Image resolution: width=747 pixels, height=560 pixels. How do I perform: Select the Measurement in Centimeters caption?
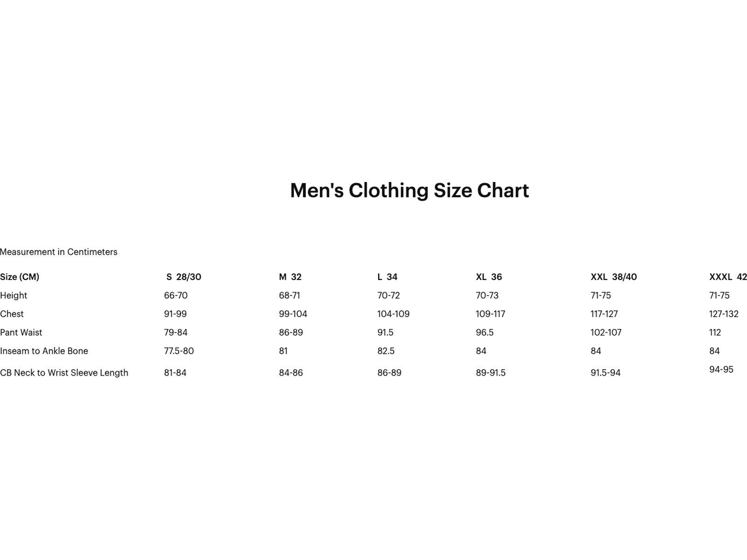coord(59,252)
